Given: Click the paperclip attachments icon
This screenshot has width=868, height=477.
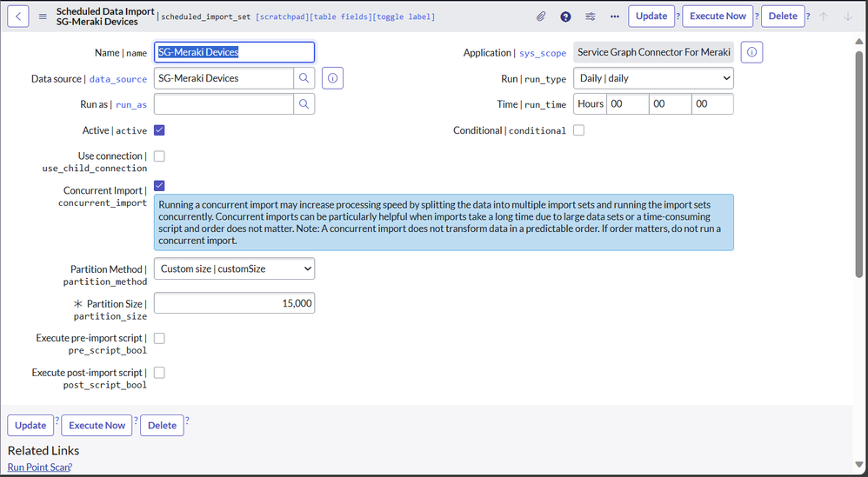Looking at the screenshot, I should [541, 17].
